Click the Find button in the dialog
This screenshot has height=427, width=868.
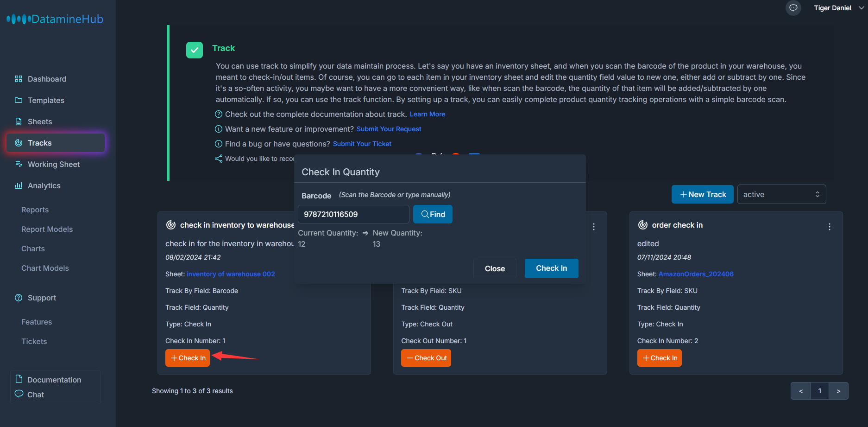433,214
